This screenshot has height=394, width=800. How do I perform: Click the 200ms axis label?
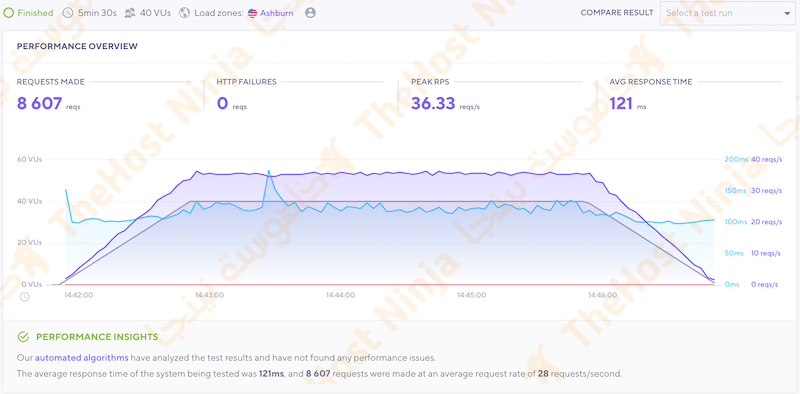[736, 159]
